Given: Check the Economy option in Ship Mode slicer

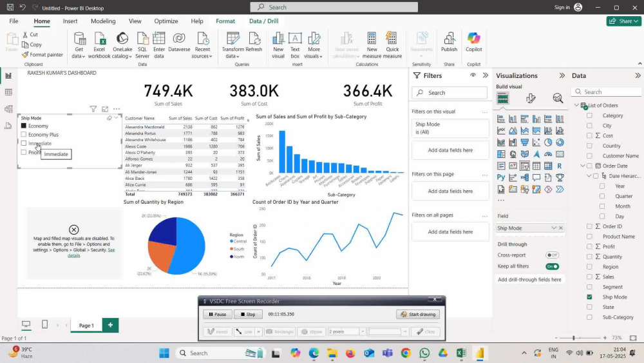Looking at the screenshot, I should click(x=24, y=126).
